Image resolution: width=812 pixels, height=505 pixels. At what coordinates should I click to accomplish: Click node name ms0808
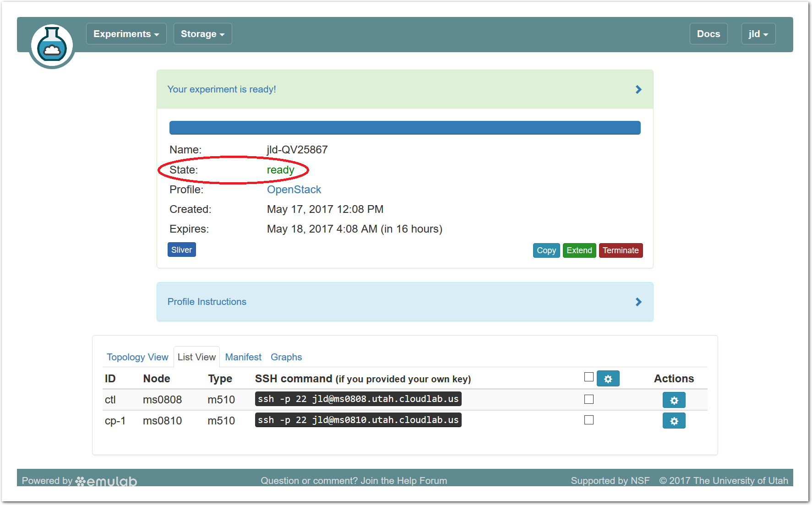tap(162, 400)
